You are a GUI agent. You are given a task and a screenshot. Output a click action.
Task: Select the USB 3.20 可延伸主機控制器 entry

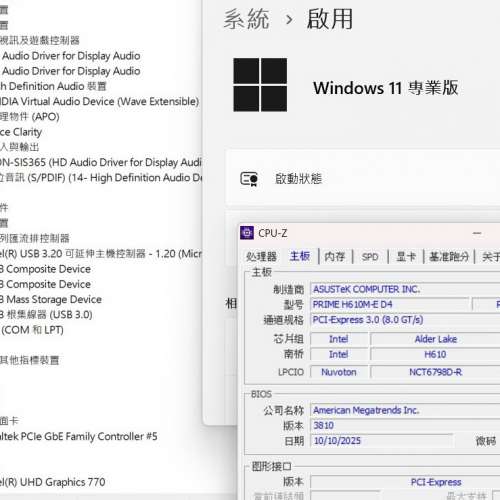pos(101,254)
